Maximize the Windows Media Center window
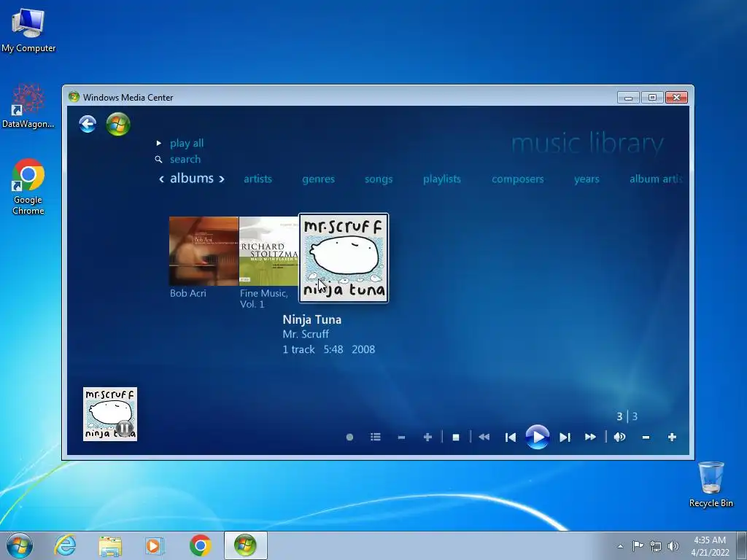 652,98
